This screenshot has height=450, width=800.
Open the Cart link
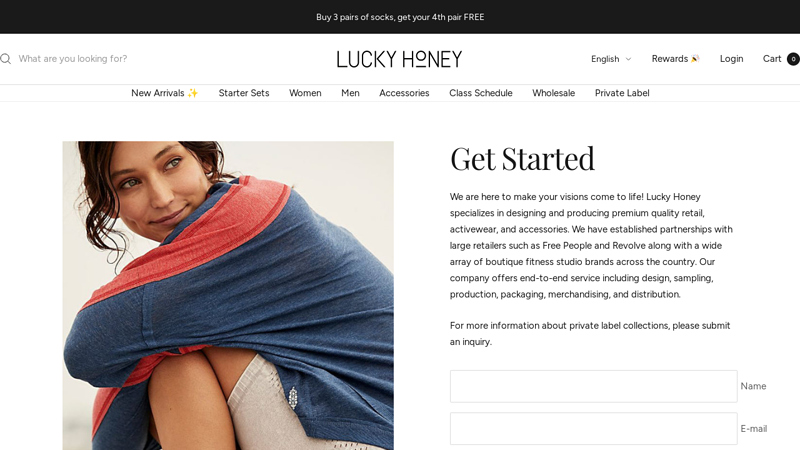[x=772, y=59]
